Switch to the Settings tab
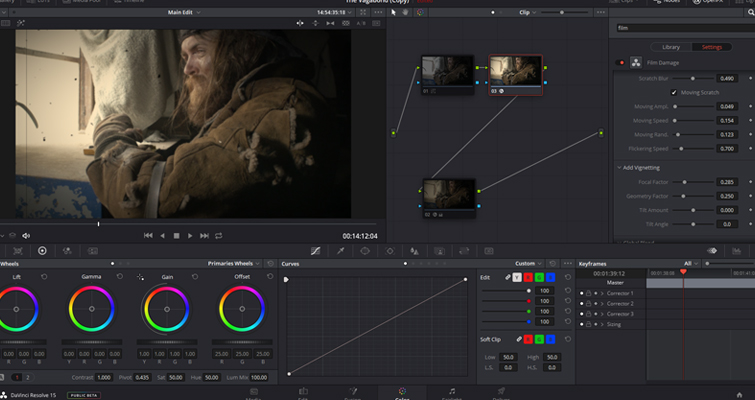755x400 pixels. point(711,47)
